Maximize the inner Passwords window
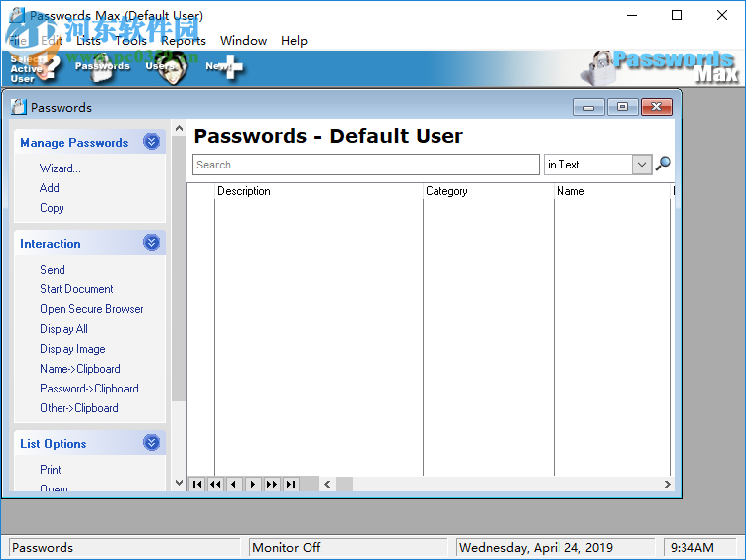The image size is (746, 560). tap(622, 107)
